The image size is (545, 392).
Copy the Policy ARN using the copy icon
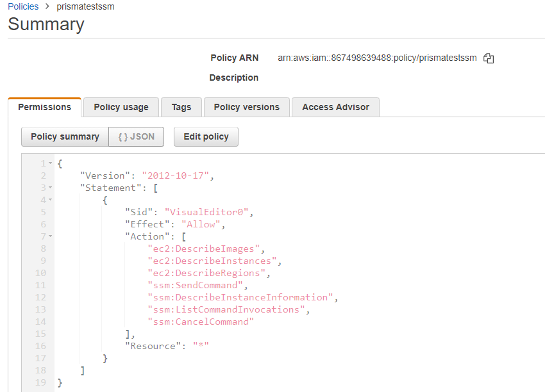pyautogui.click(x=489, y=58)
